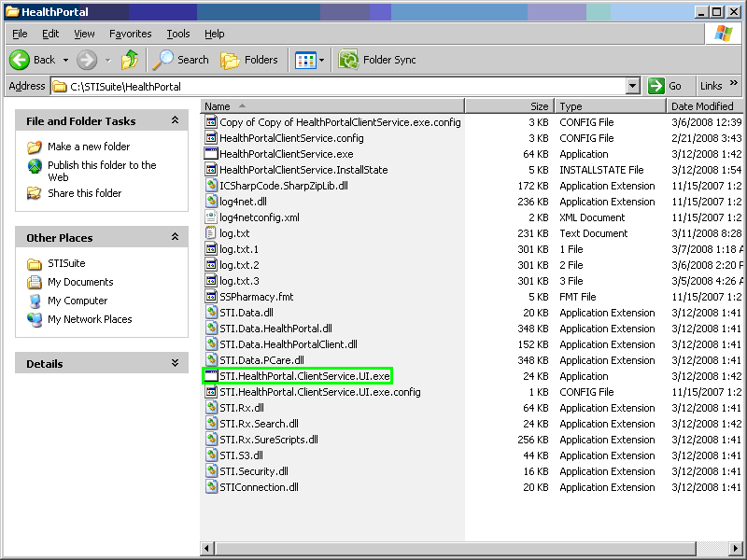Open the Views dropdown arrow
Screen dimensions: 747x560
[x=321, y=61]
